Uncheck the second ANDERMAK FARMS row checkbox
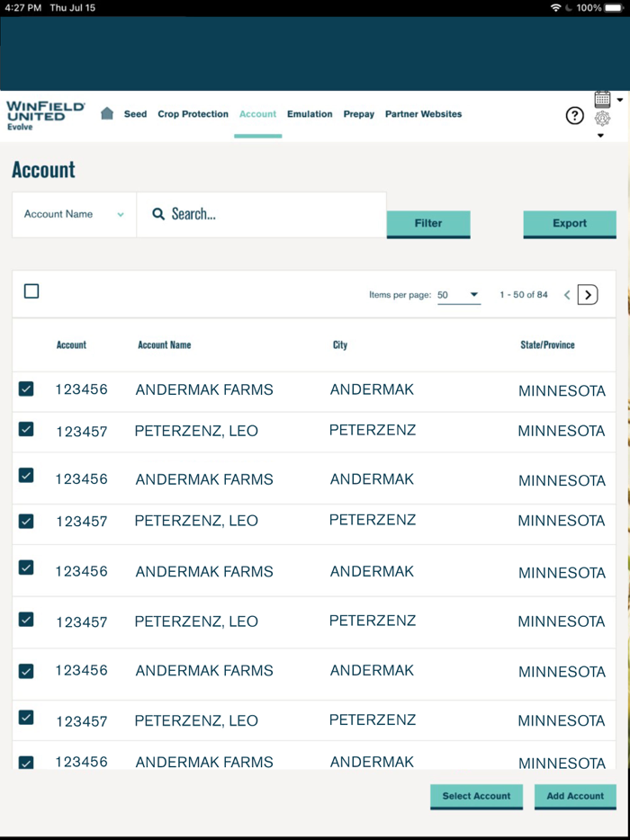Image resolution: width=630 pixels, height=840 pixels. point(26,475)
